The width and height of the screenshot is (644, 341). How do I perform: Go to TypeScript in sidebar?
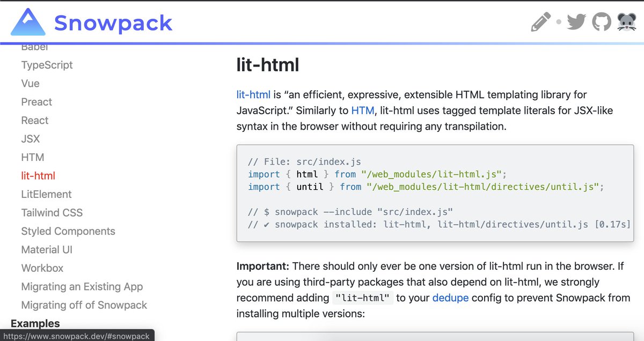point(47,65)
